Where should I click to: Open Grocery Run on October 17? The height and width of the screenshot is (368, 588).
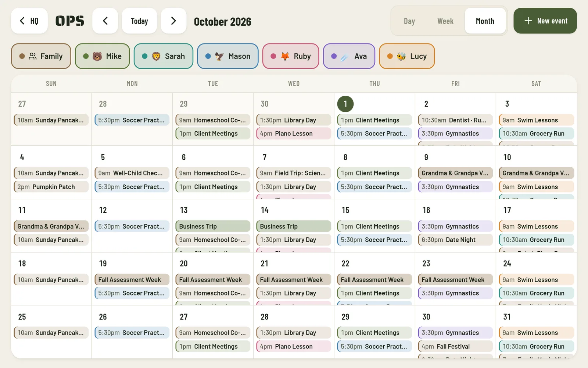tap(536, 240)
